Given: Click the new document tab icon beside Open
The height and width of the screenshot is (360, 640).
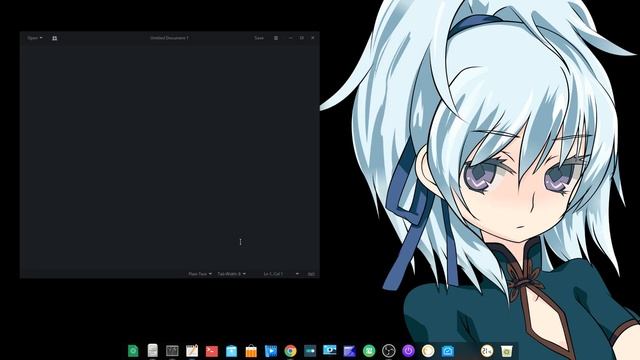Looking at the screenshot, I should click(x=54, y=38).
